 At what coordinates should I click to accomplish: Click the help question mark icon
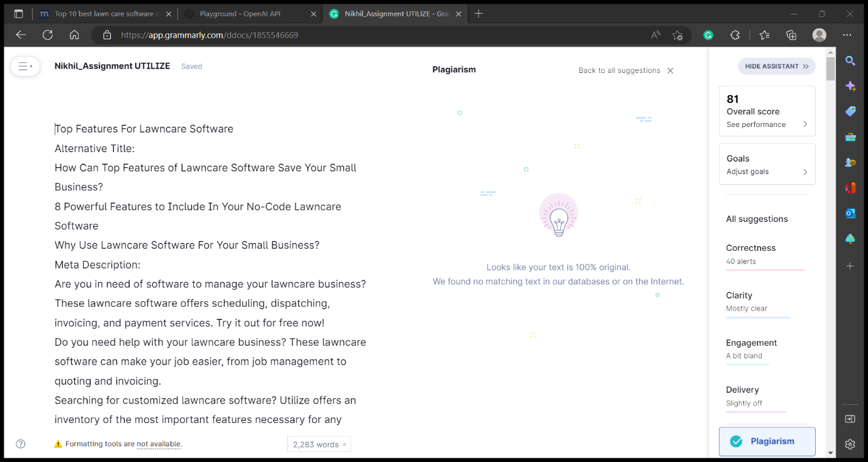[21, 444]
